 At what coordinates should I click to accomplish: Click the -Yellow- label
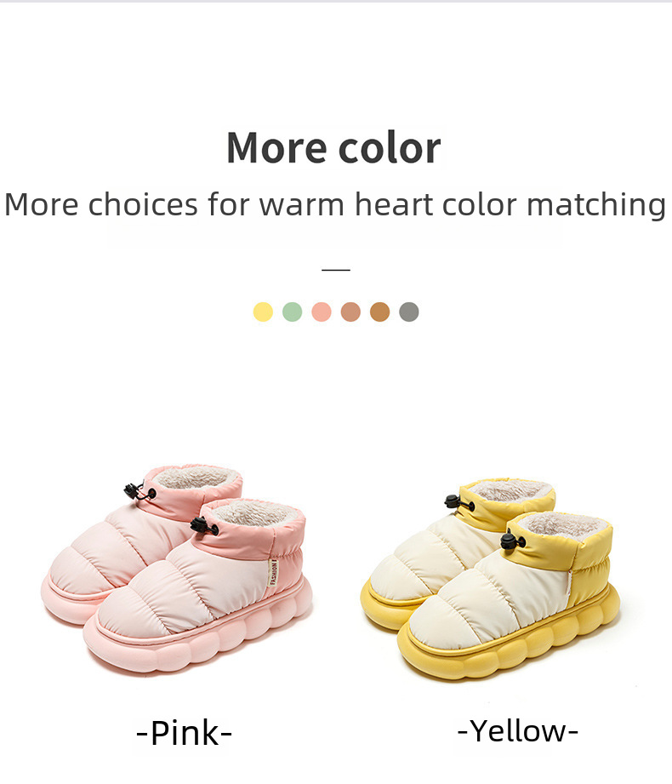[x=518, y=731]
